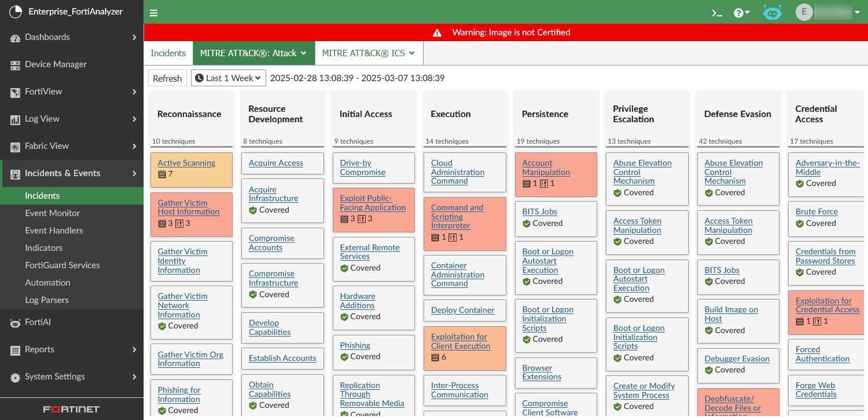The height and width of the screenshot is (420, 868).
Task: Expand the Fabric View menu chevron
Action: point(134,147)
